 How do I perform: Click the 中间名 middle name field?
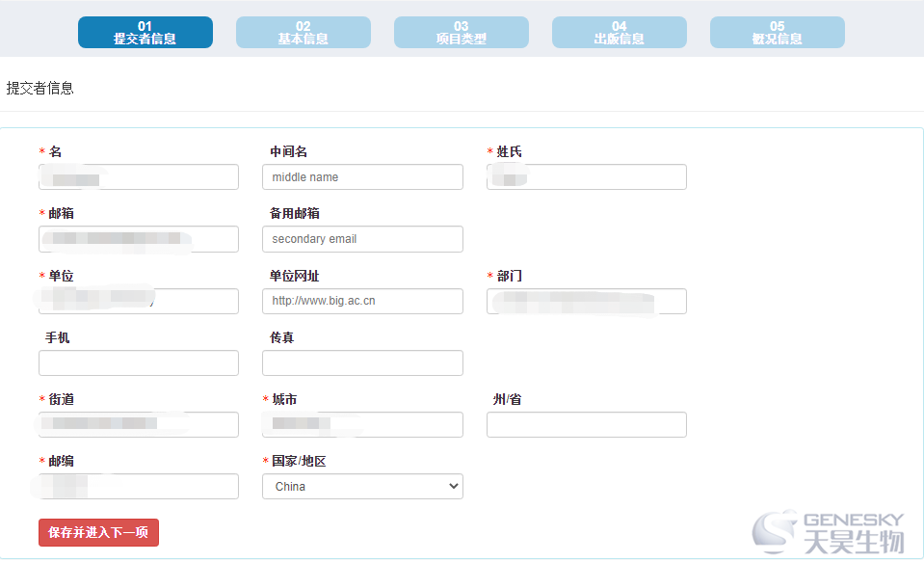(x=362, y=177)
